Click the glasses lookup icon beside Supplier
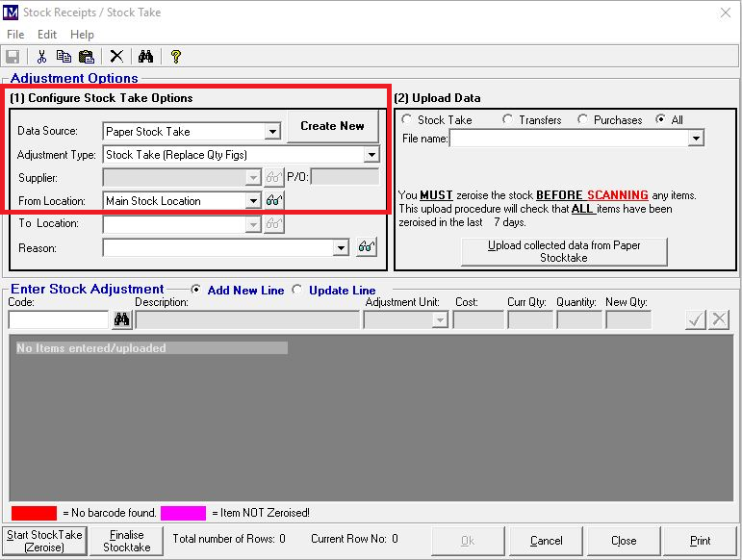Viewport: 742px width, 560px height. 274,177
